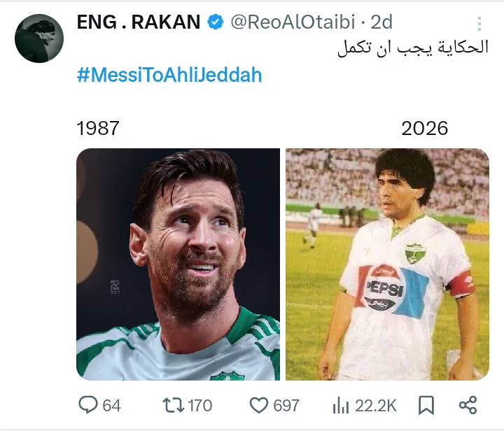504x433 pixels.
Task: Click the 697 likes count
Action: (x=286, y=405)
